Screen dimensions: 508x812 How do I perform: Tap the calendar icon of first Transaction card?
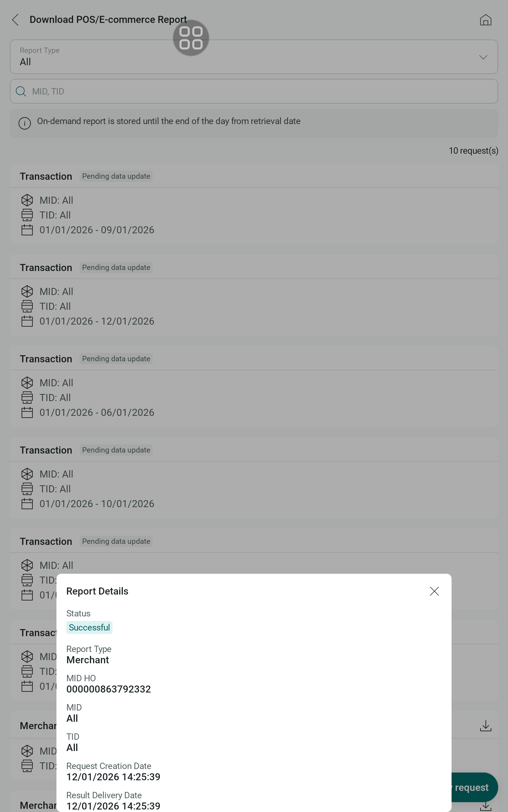pyautogui.click(x=27, y=230)
